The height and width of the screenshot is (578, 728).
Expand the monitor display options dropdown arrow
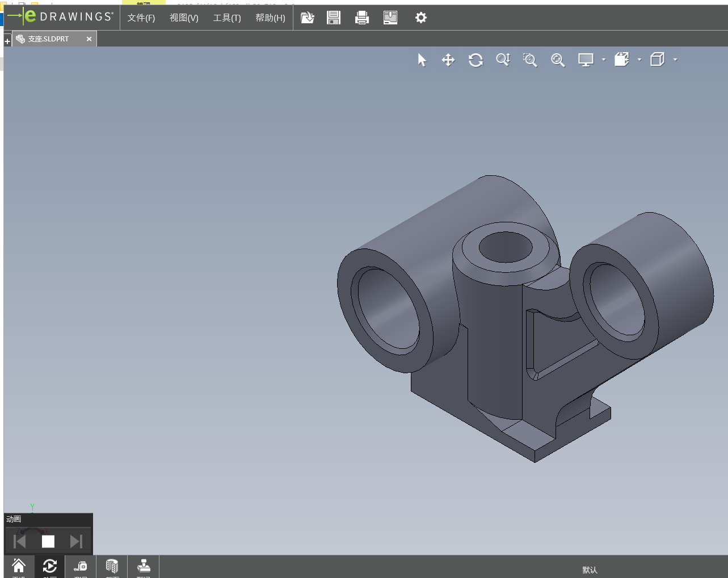604,60
